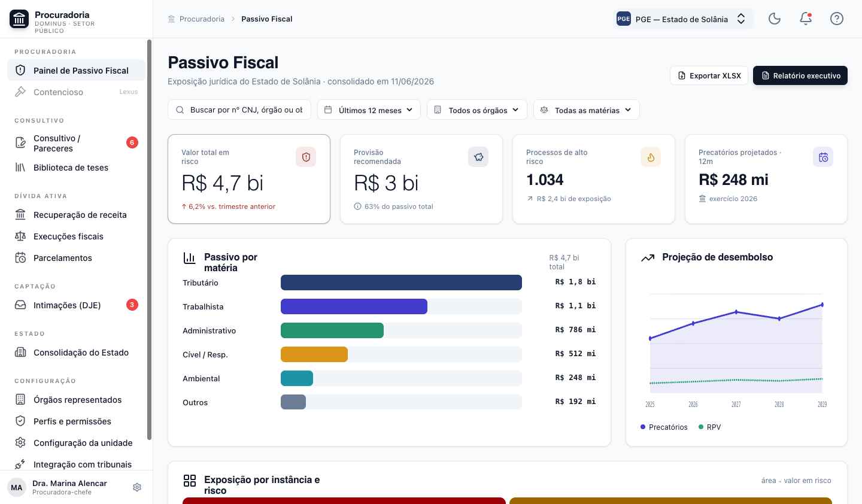Click the Cível / Resp. orange bar
The width and height of the screenshot is (862, 504).
click(314, 354)
